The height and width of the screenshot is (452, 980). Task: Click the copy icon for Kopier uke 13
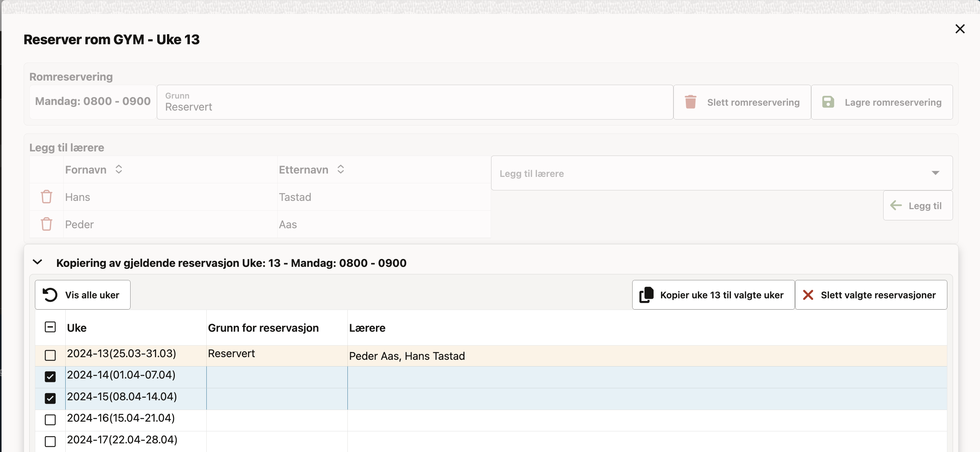click(646, 295)
